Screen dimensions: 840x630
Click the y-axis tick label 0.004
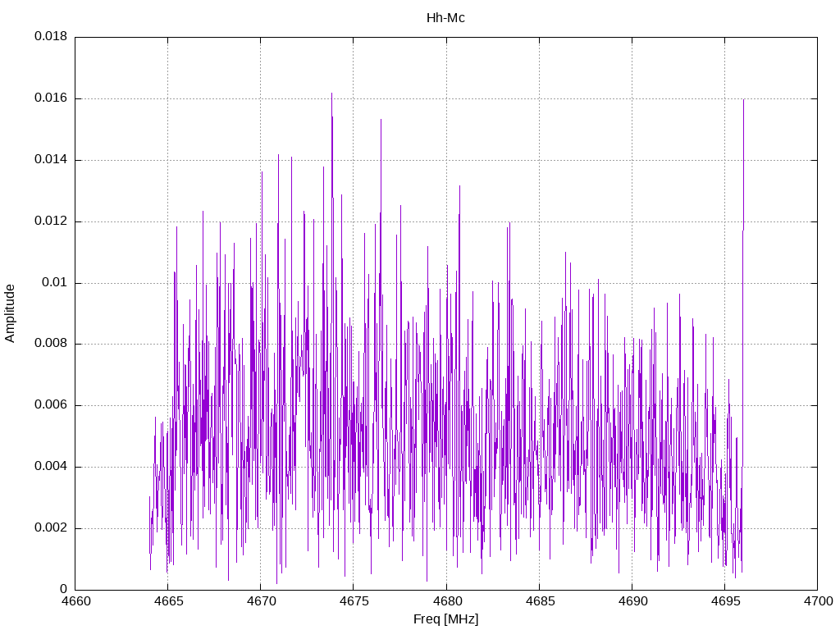click(51, 467)
